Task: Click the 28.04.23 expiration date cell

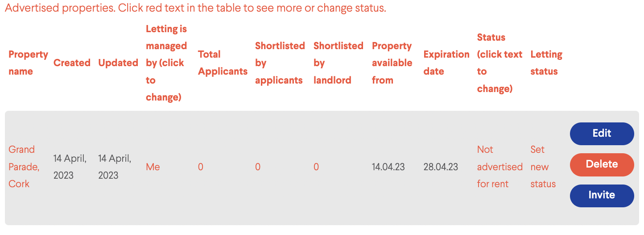Action: coord(441,167)
